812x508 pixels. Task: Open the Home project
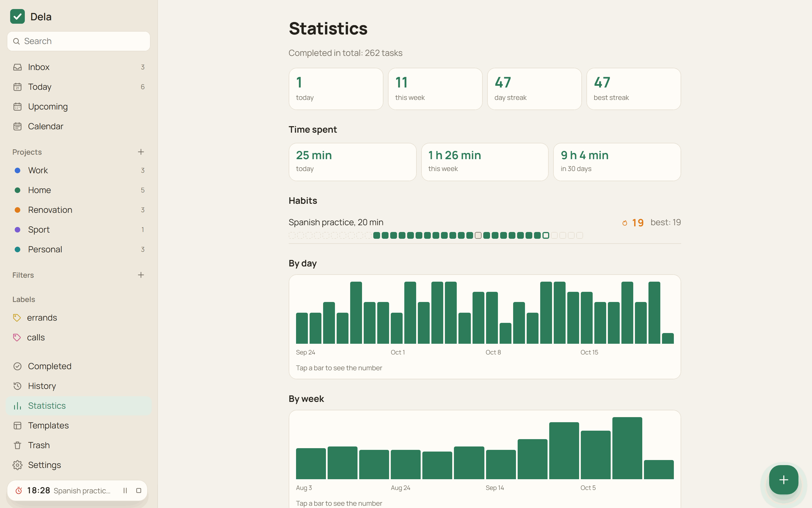tap(78, 190)
